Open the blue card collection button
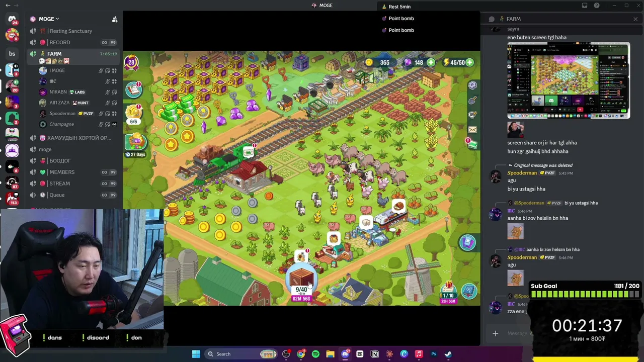This screenshot has height=362, width=644. (x=467, y=242)
